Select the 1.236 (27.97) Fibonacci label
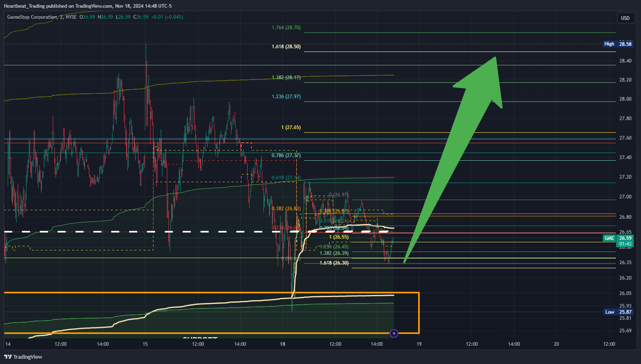This screenshot has height=364, width=641. point(286,97)
